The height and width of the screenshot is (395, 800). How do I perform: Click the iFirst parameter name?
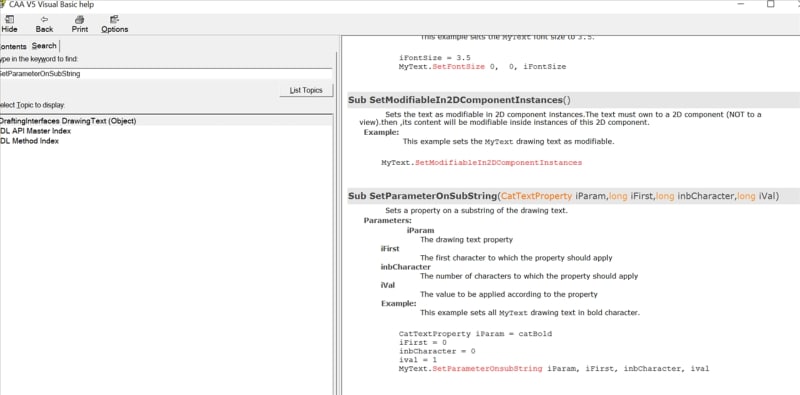tap(390, 249)
